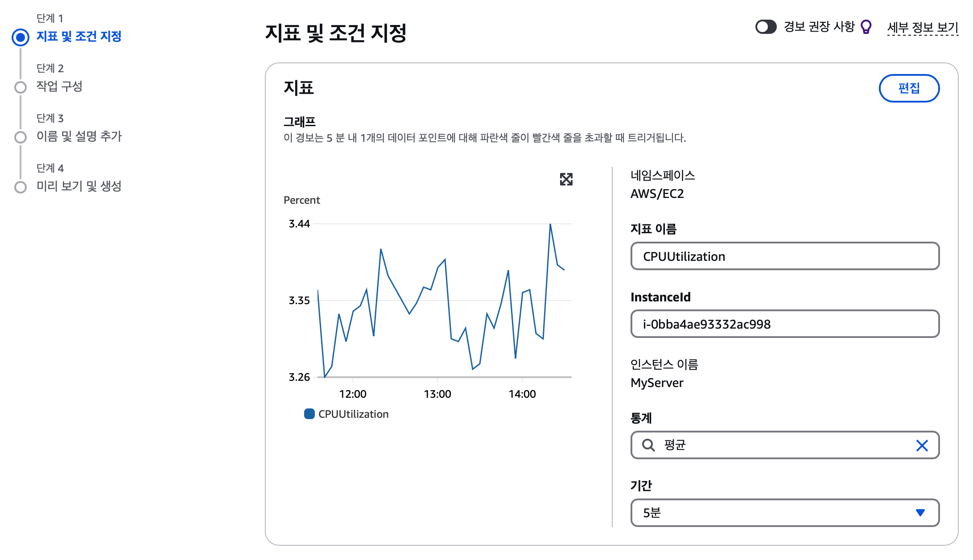973x560 pixels.
Task: Click the InstanceId input field
Action: pyautogui.click(x=785, y=324)
